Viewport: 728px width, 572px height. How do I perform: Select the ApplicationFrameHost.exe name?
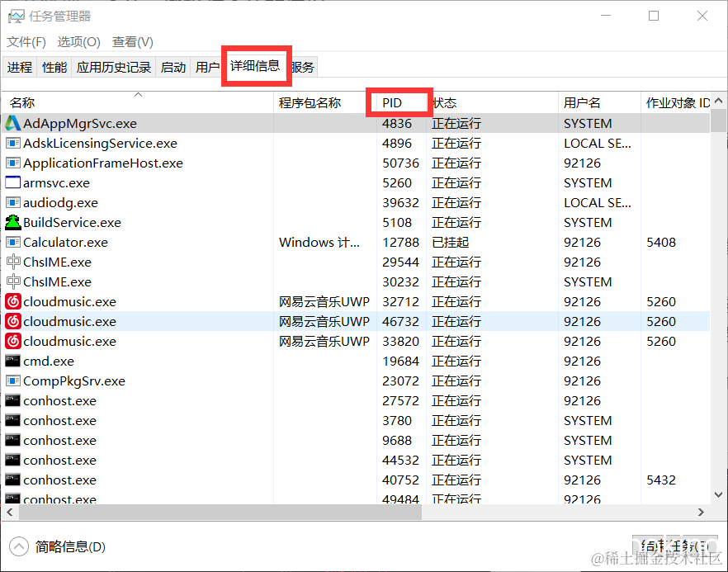103,163
